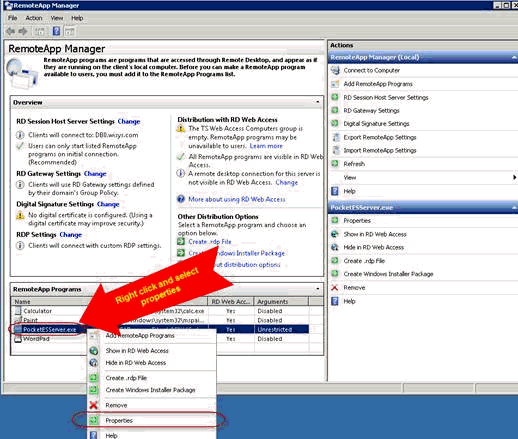Open the Action menu
518x439 pixels.
(x=34, y=18)
